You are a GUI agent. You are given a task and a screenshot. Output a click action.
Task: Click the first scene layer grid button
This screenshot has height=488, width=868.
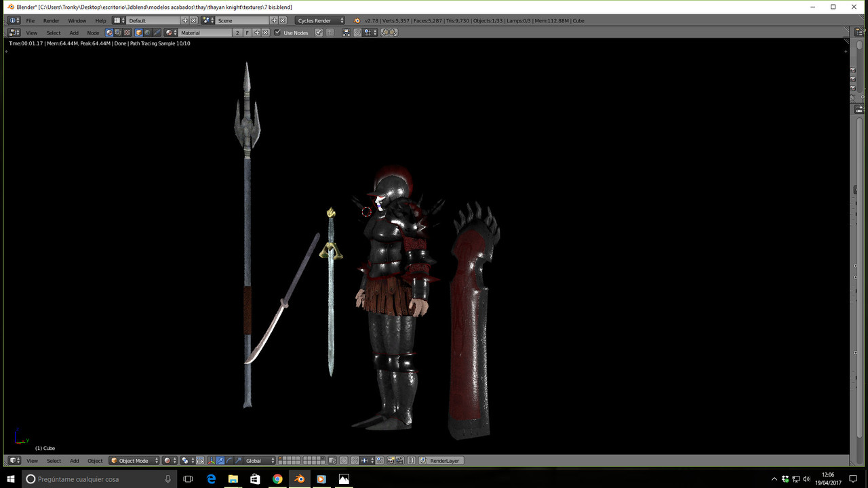coord(281,459)
